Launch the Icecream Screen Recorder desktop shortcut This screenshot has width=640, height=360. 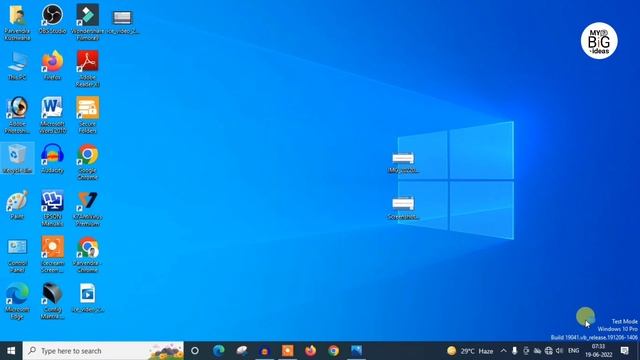pyautogui.click(x=52, y=254)
